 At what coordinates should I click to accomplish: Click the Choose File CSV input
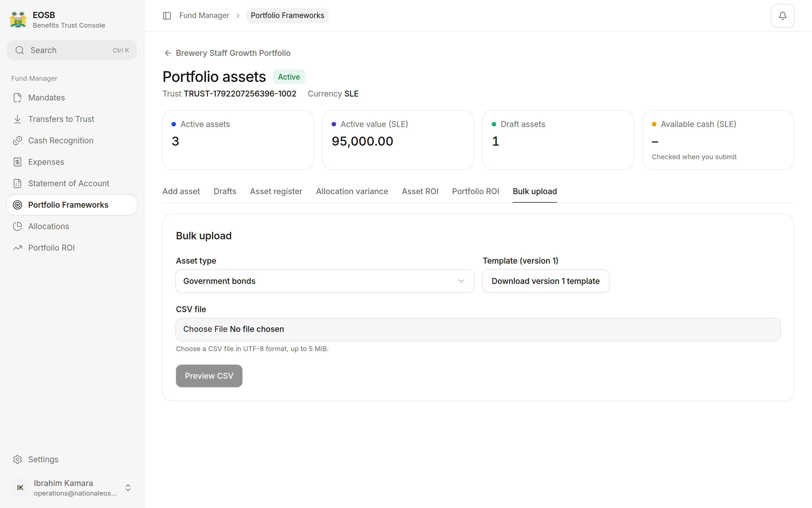(478, 329)
